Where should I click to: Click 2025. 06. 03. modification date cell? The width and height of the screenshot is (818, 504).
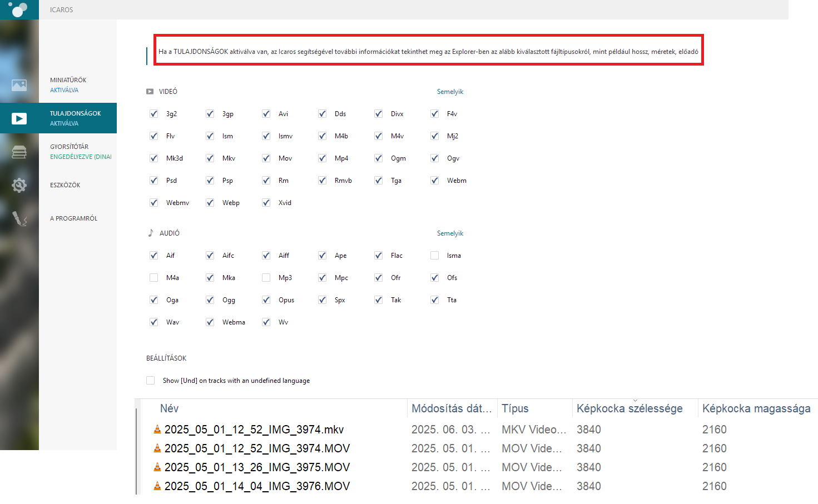pyautogui.click(x=451, y=430)
